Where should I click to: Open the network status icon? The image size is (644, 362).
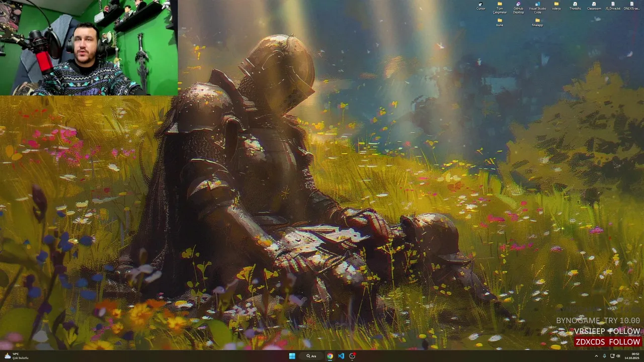(612, 356)
